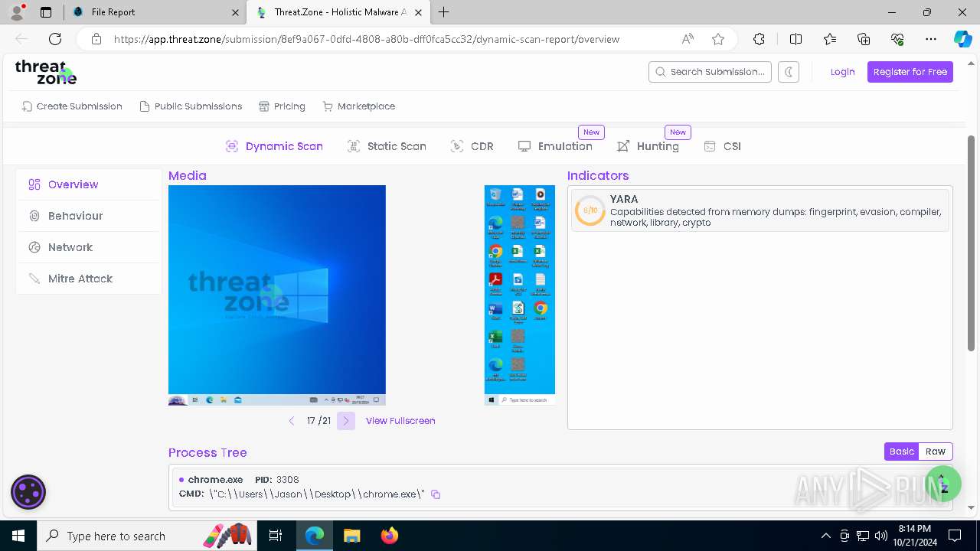980x551 pixels.
Task: Select the CSI tab
Action: coord(722,146)
